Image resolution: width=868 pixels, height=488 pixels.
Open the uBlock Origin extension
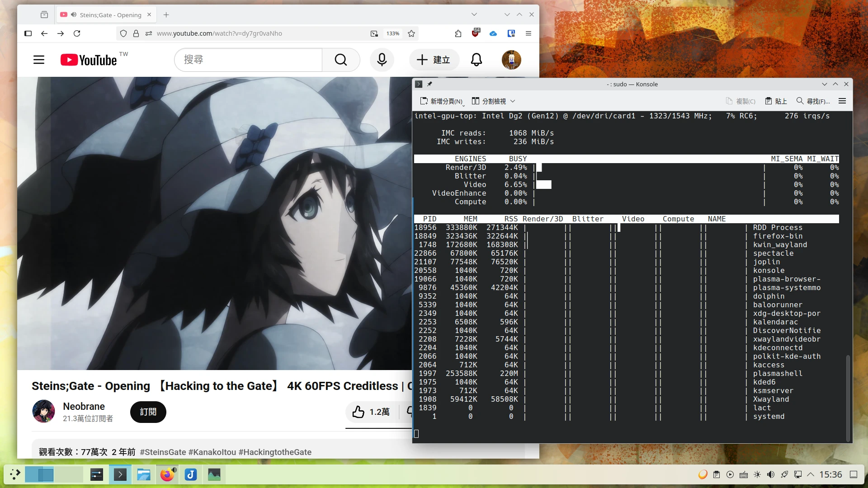click(476, 33)
